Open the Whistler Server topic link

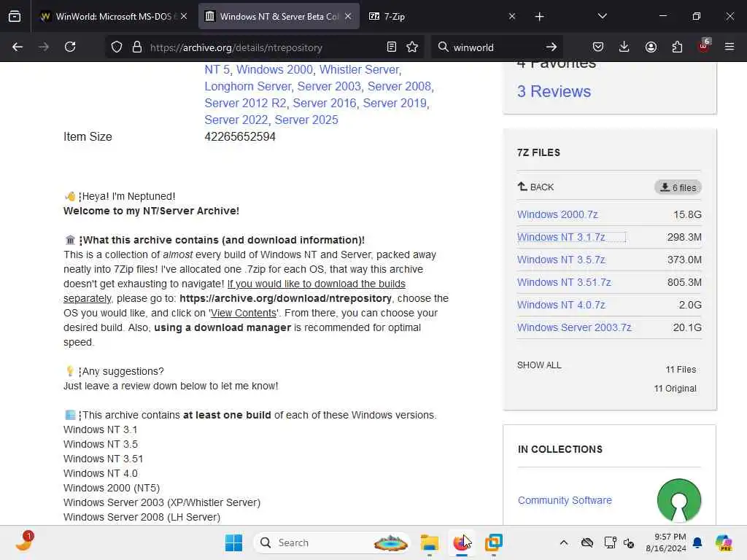click(x=359, y=69)
